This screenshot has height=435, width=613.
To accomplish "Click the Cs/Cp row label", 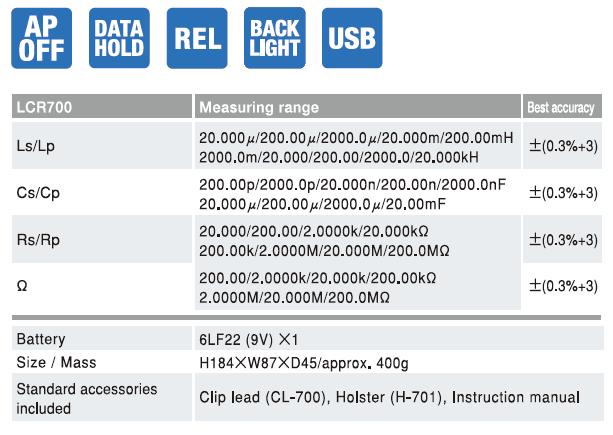I will tap(38, 193).
